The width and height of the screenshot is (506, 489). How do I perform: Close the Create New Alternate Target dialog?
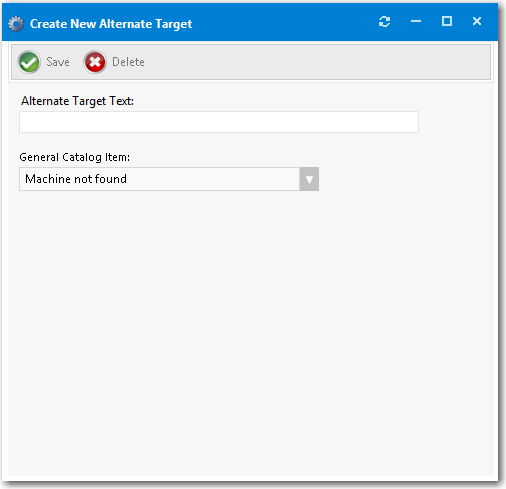(477, 21)
